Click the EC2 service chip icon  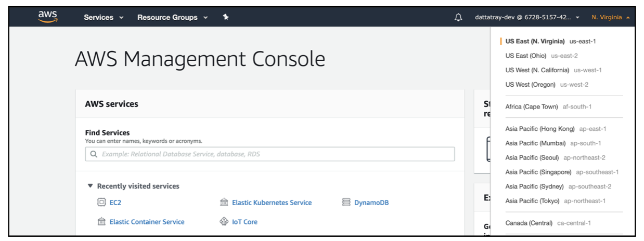pos(101,203)
